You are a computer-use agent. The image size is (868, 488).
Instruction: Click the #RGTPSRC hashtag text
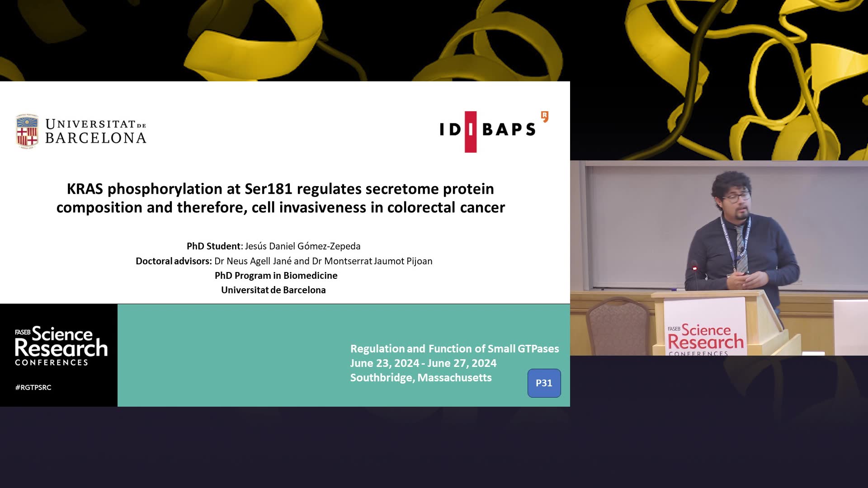click(x=33, y=387)
